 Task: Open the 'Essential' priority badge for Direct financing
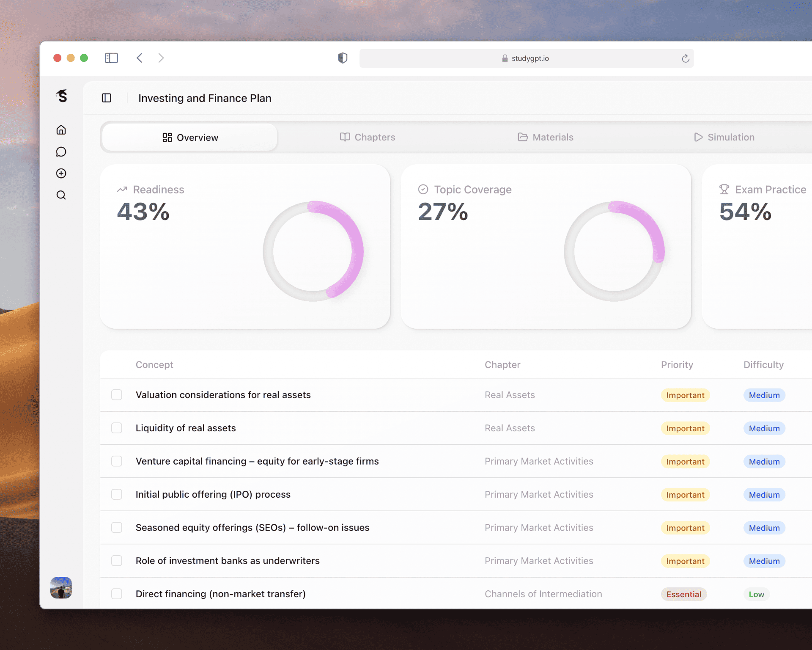[683, 594]
